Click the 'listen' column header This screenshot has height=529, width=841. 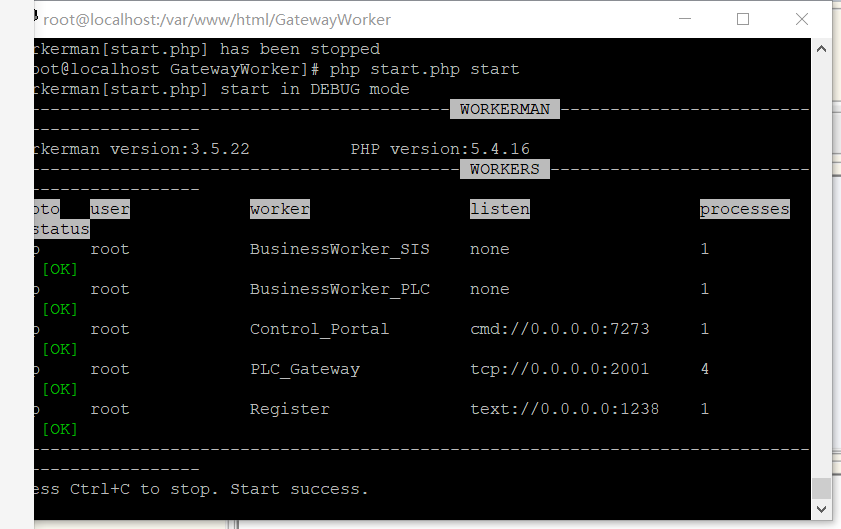(x=500, y=209)
